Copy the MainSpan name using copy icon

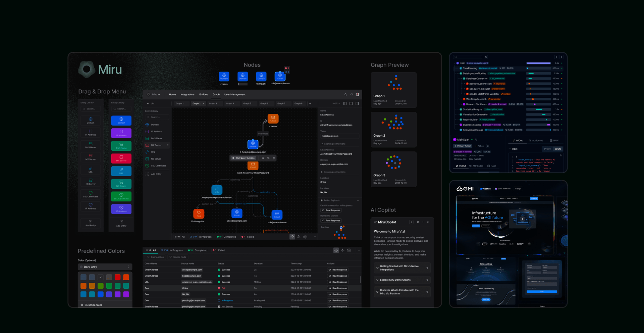pos(476,140)
